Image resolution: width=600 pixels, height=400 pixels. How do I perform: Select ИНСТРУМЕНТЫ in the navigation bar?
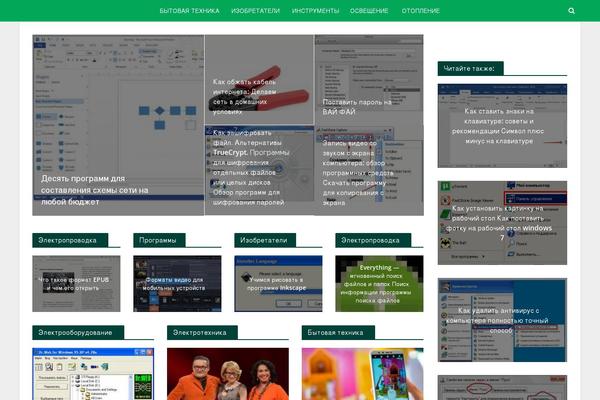(x=315, y=11)
